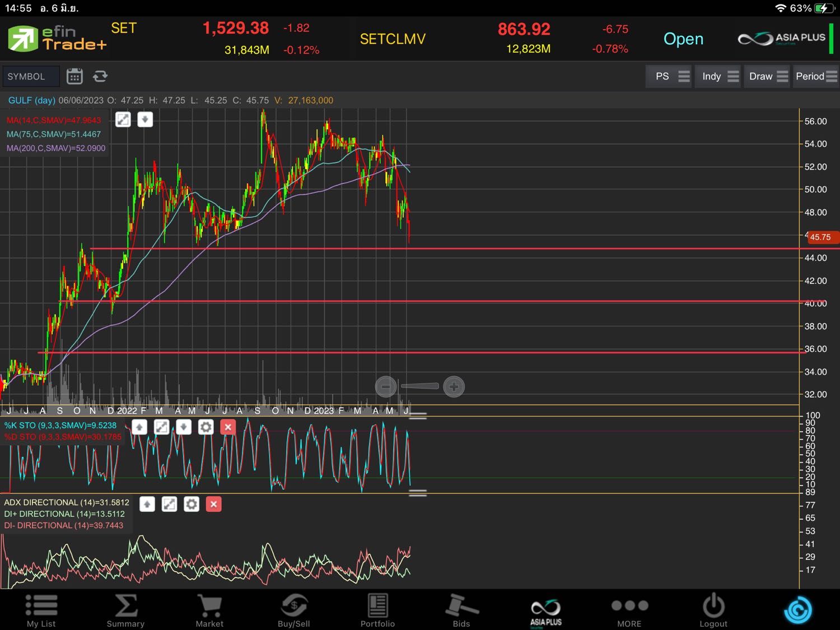Image resolution: width=840 pixels, height=630 pixels.
Task: Open the Bids gavel icon
Action: [x=461, y=610]
